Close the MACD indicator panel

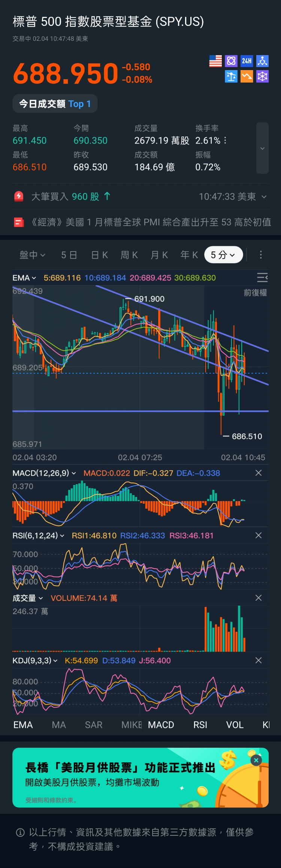[x=259, y=473]
